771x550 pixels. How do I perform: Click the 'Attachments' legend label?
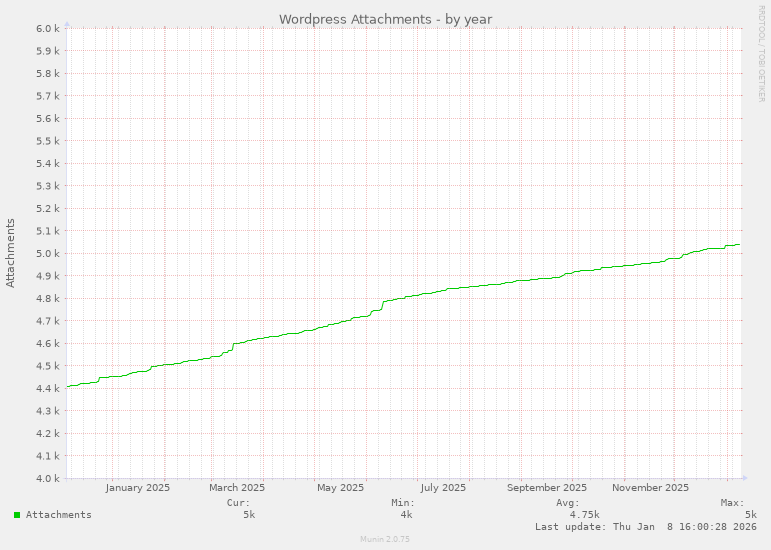59,515
